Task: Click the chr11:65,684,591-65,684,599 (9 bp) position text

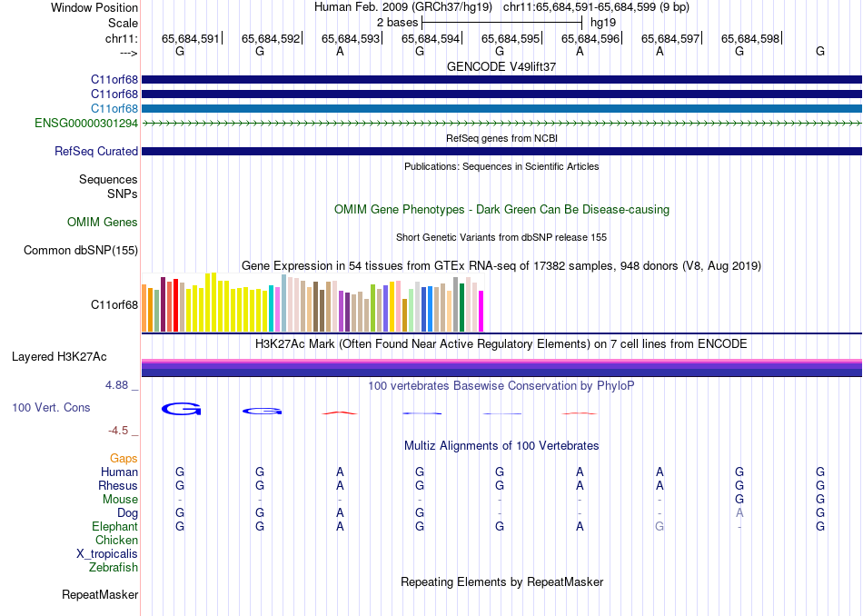Action: [x=596, y=7]
